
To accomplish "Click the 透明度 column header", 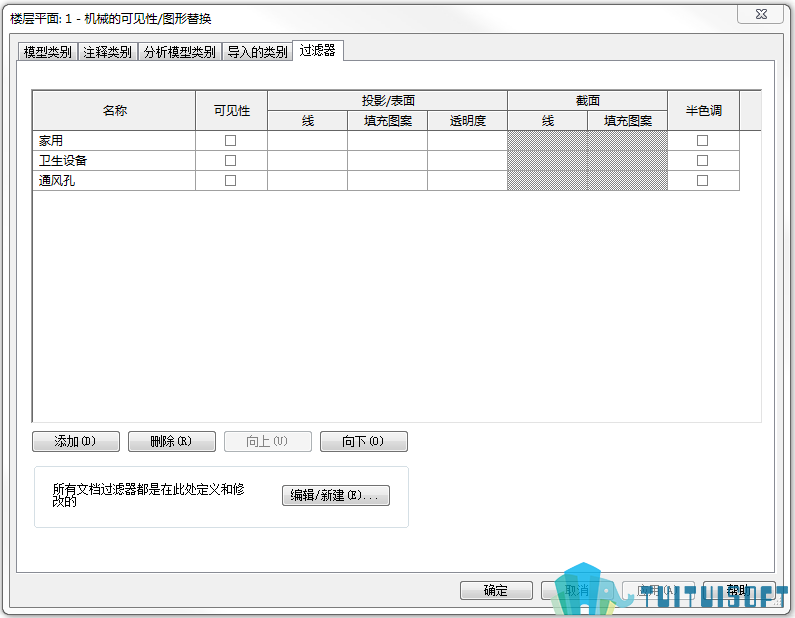I will pos(467,121).
